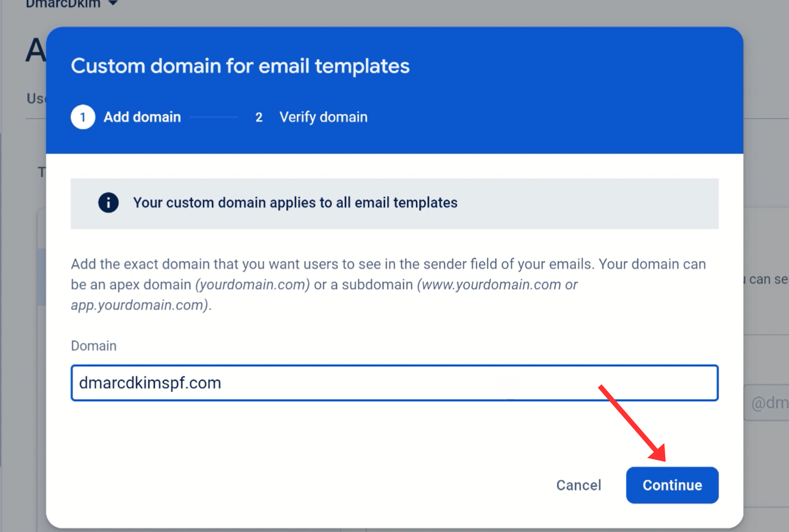789x532 pixels.
Task: Click the 'Custom domain for email templates' title
Action: click(240, 66)
